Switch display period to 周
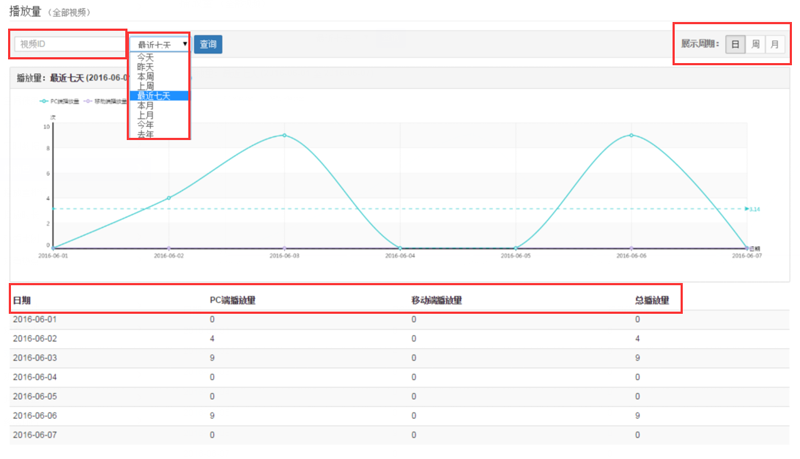800x459 pixels. (755, 44)
